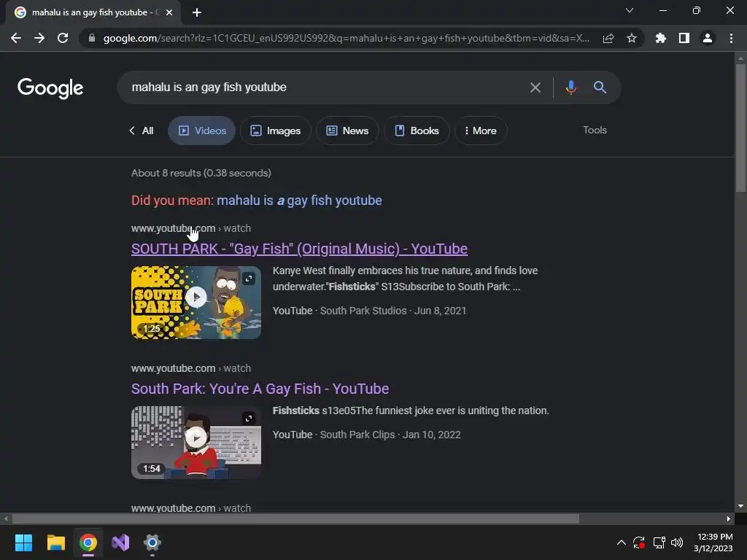Click the address bar URL

[347, 38]
